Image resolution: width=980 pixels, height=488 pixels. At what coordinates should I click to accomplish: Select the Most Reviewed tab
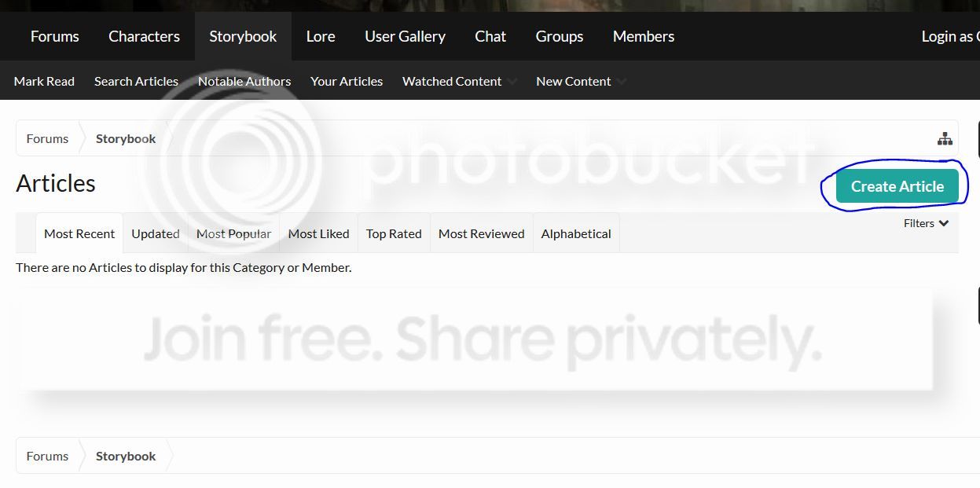click(x=481, y=233)
